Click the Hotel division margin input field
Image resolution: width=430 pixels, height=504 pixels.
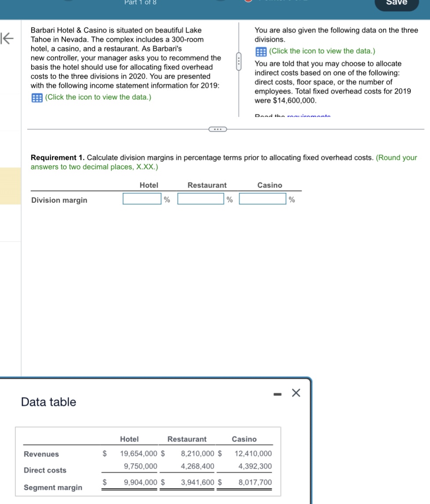click(142, 199)
